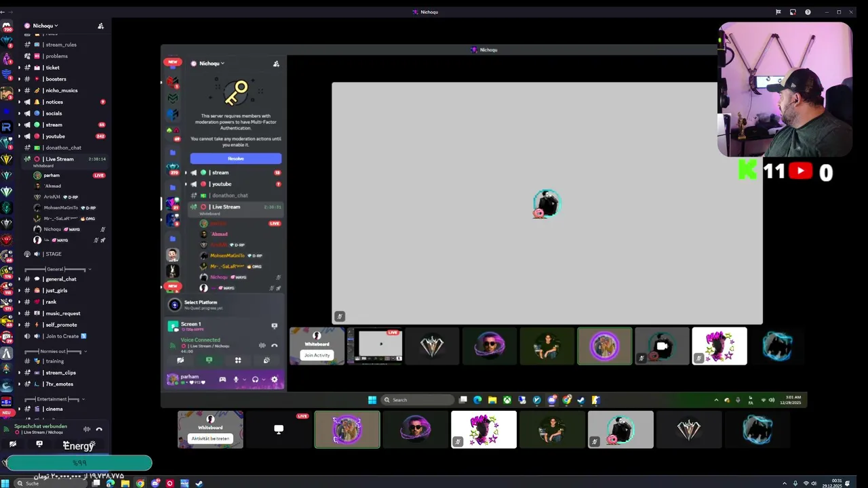Toggle screen share in Sprachchat verbunden panel
This screenshot has height=488, width=868.
(39, 444)
